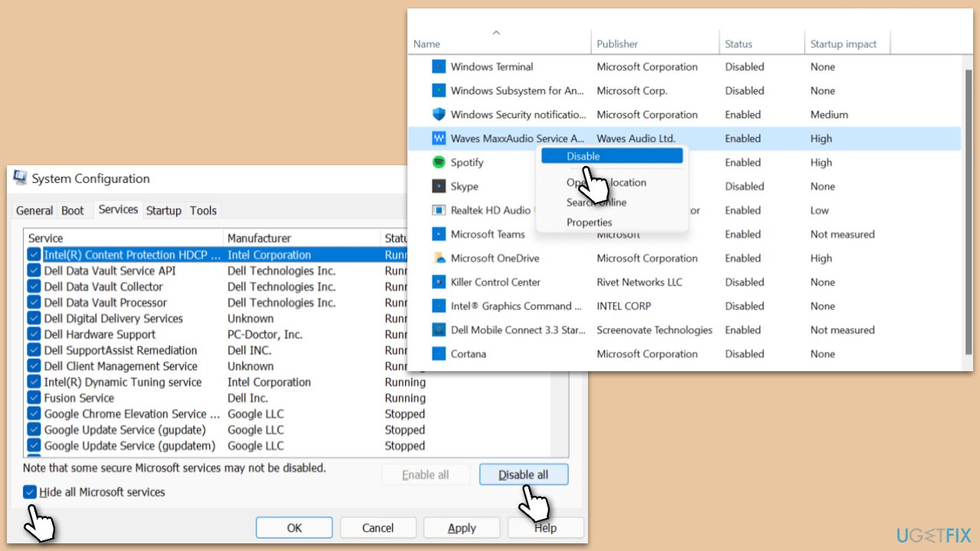Uncheck Google Update Service (gupdate)

[x=34, y=430]
